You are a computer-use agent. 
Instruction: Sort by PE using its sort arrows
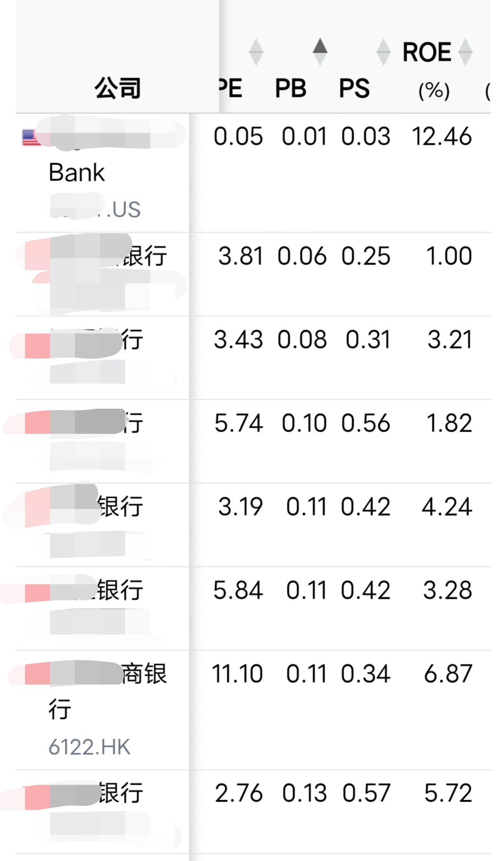point(256,52)
